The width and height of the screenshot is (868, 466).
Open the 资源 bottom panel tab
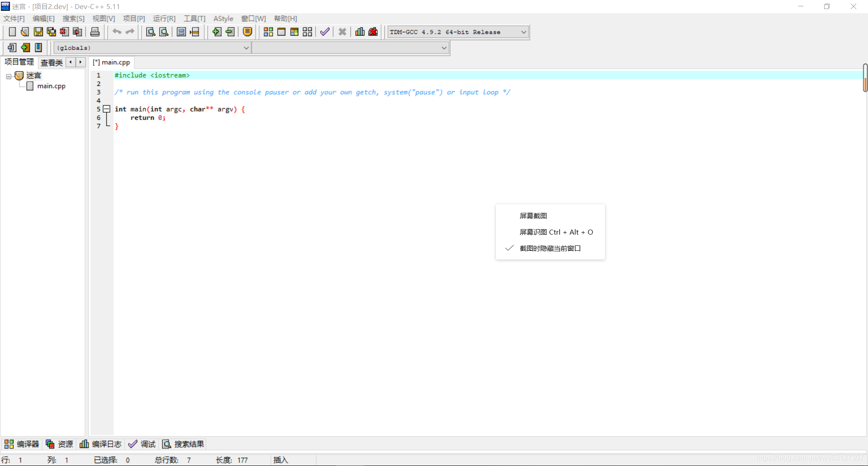point(59,444)
